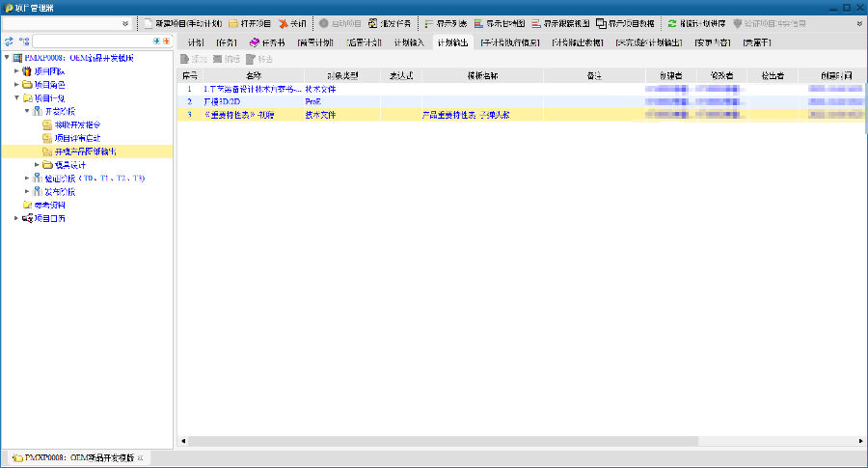Collapse the 项目计划 tree node
The width and height of the screenshot is (868, 468).
(x=16, y=97)
